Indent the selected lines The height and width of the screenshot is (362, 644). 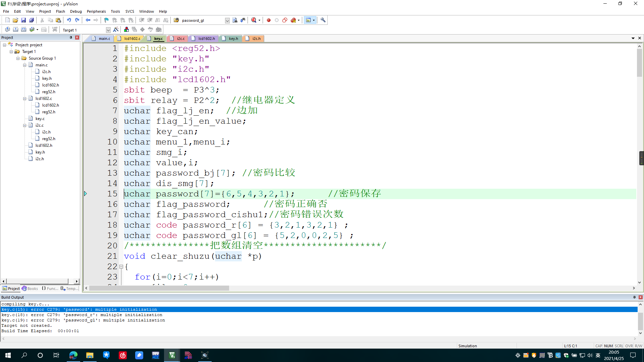(142, 20)
